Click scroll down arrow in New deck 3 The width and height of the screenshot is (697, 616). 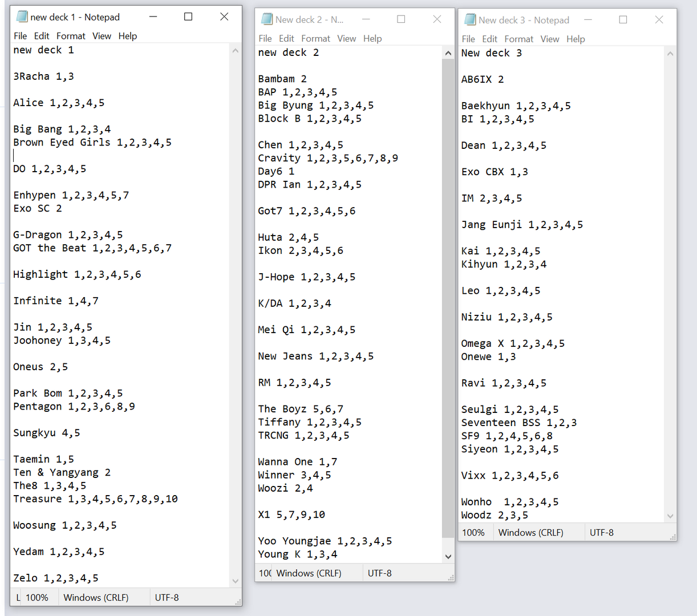[670, 516]
